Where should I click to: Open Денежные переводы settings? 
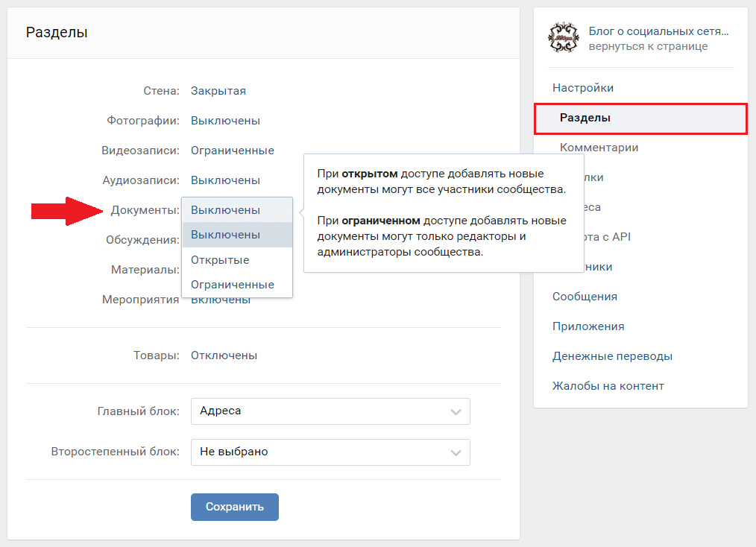pos(612,356)
